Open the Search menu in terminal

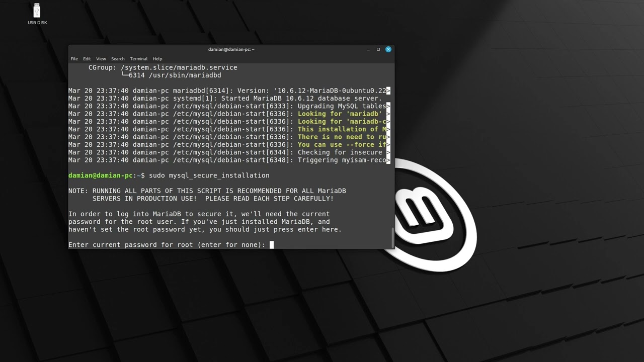point(118,59)
